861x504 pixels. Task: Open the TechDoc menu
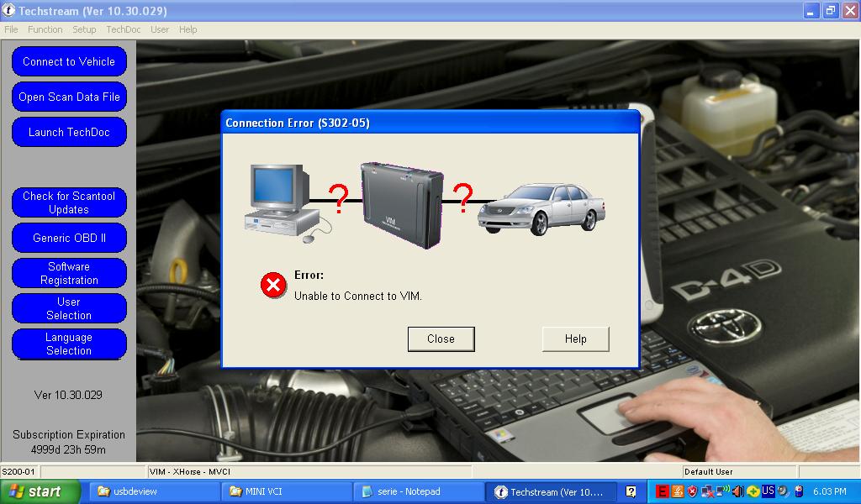click(123, 29)
